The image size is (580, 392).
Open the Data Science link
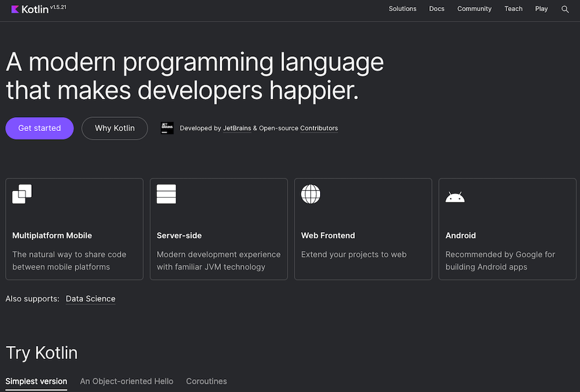point(90,299)
